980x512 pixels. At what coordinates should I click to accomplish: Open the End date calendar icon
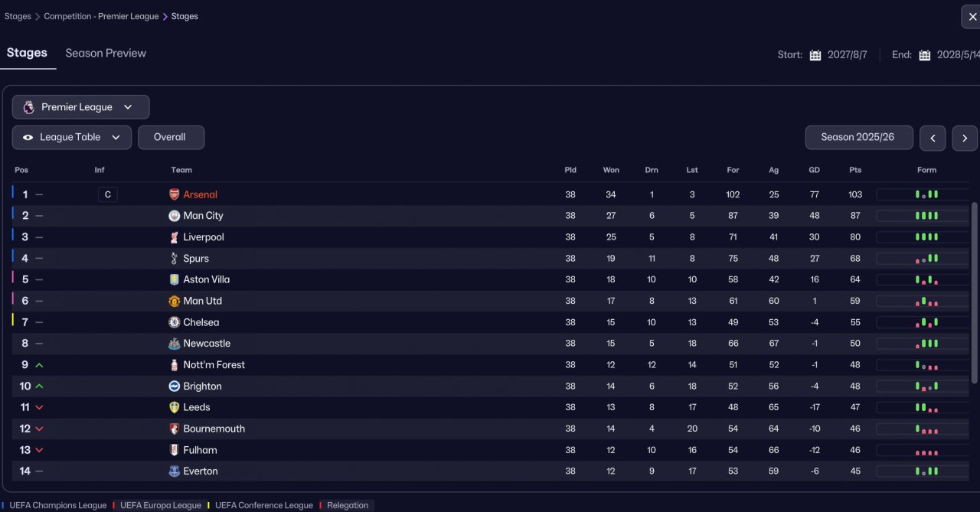(x=925, y=55)
